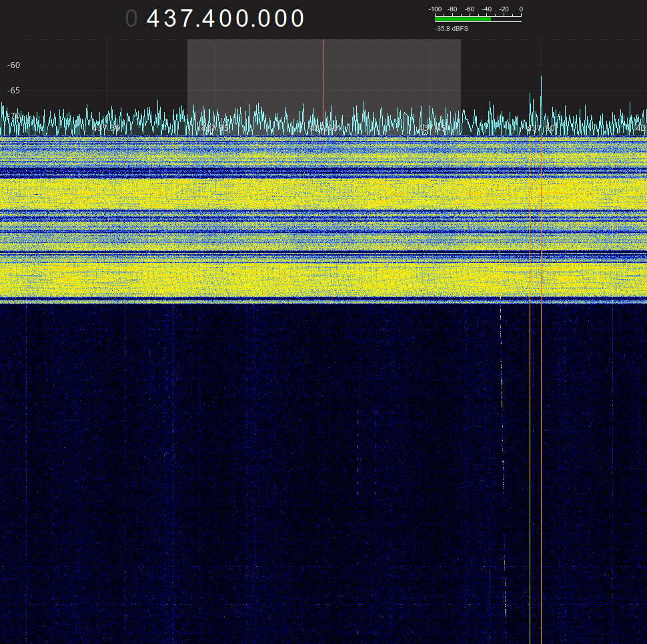Click the 100 Hz digit after the second dot

point(265,19)
